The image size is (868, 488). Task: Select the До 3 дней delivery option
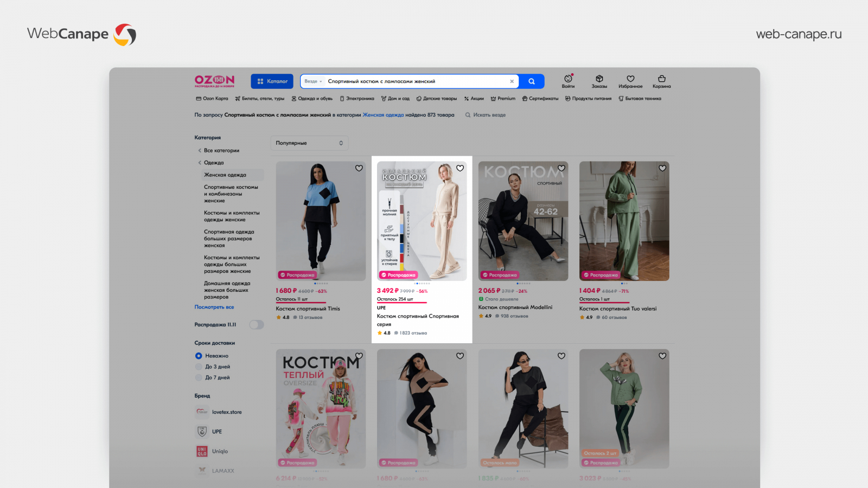pos(199,367)
